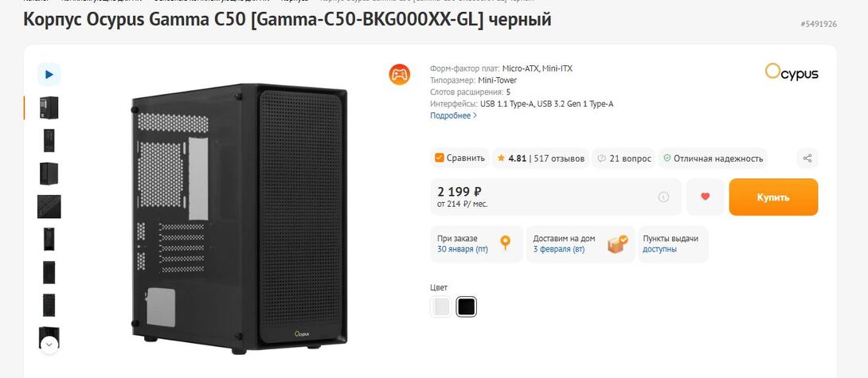Screen dimensions: 868x378
Task: Click the share icon
Action: (807, 158)
